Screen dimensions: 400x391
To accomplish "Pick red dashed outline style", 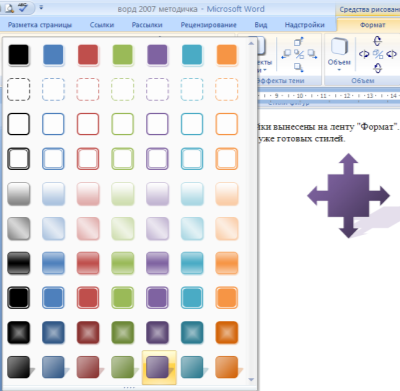I will [88, 89].
